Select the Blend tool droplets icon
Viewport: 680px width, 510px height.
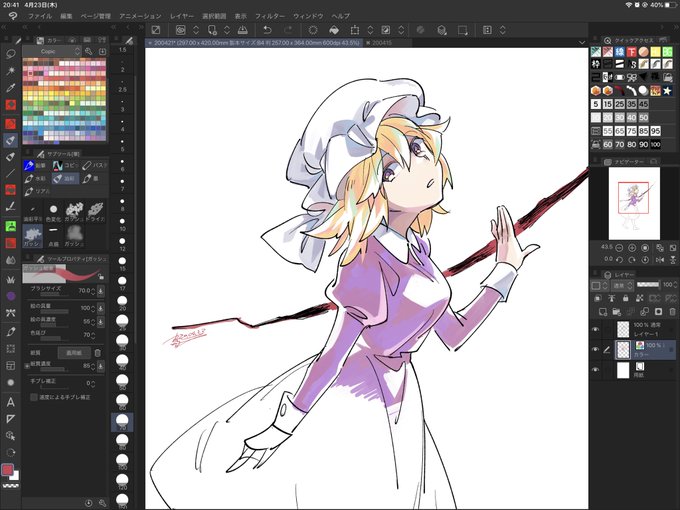pyautogui.click(x=11, y=260)
